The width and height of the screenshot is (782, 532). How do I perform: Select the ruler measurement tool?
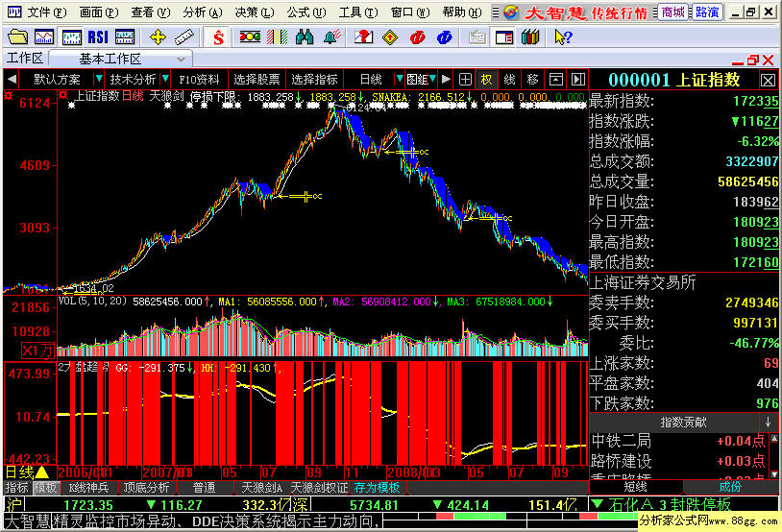(184, 36)
